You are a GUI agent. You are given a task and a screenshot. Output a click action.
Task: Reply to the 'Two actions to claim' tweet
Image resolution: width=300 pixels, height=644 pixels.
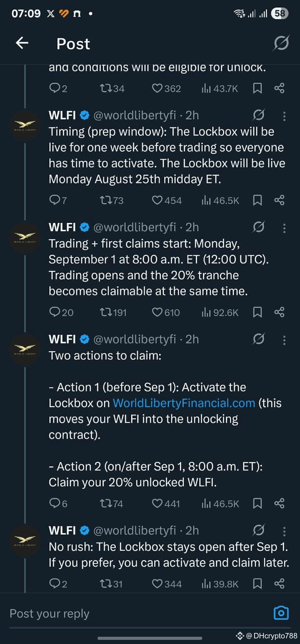pos(56,504)
